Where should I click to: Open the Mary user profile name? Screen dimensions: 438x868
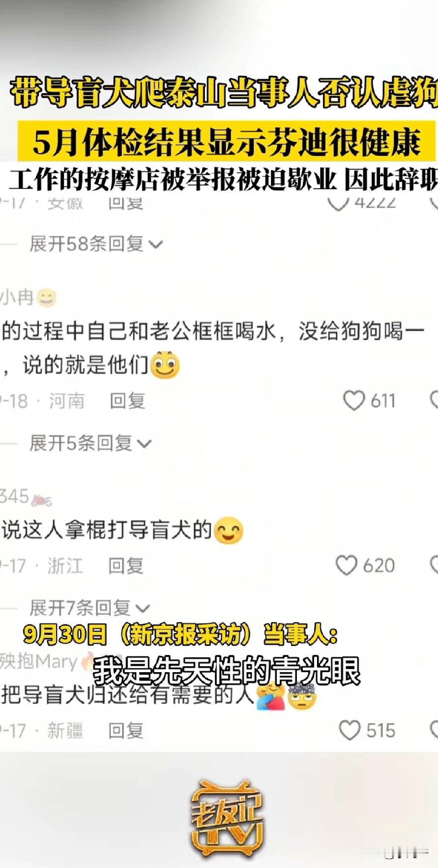[38, 662]
